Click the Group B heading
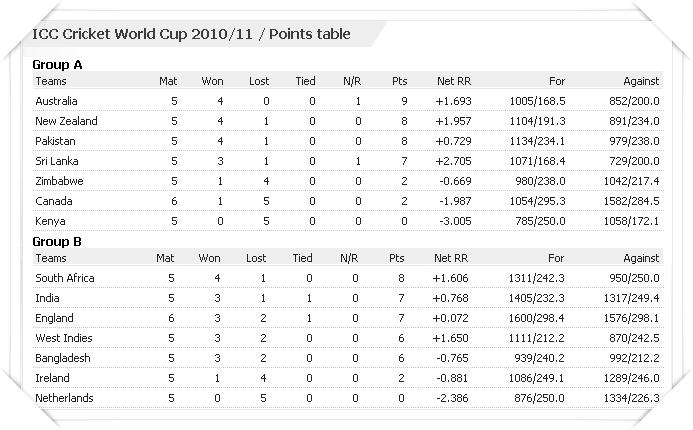This screenshot has height=430, width=693. (57, 242)
